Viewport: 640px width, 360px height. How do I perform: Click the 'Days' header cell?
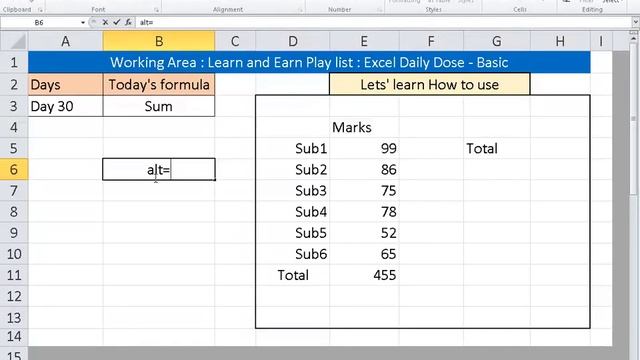click(x=65, y=84)
